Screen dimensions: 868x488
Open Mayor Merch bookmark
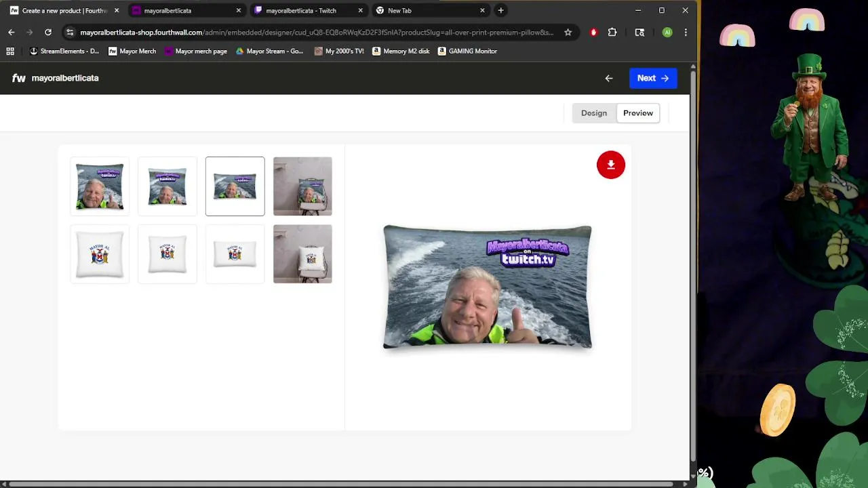click(x=132, y=51)
